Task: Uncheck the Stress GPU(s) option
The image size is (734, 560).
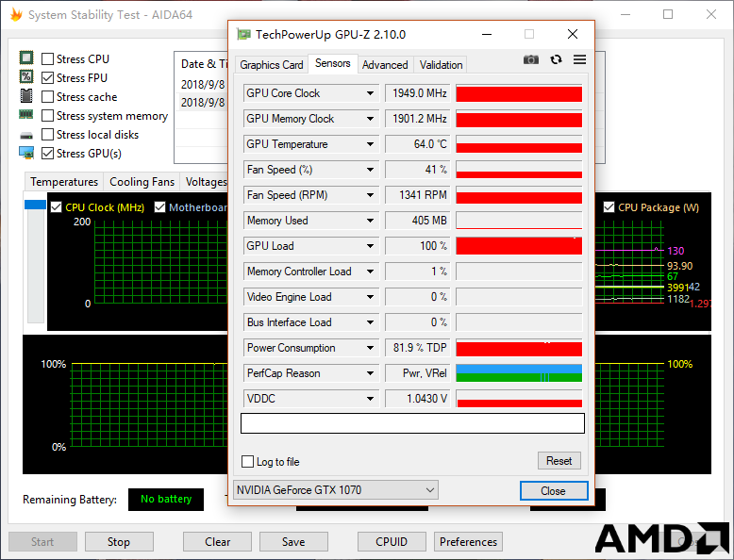Action: [x=47, y=154]
